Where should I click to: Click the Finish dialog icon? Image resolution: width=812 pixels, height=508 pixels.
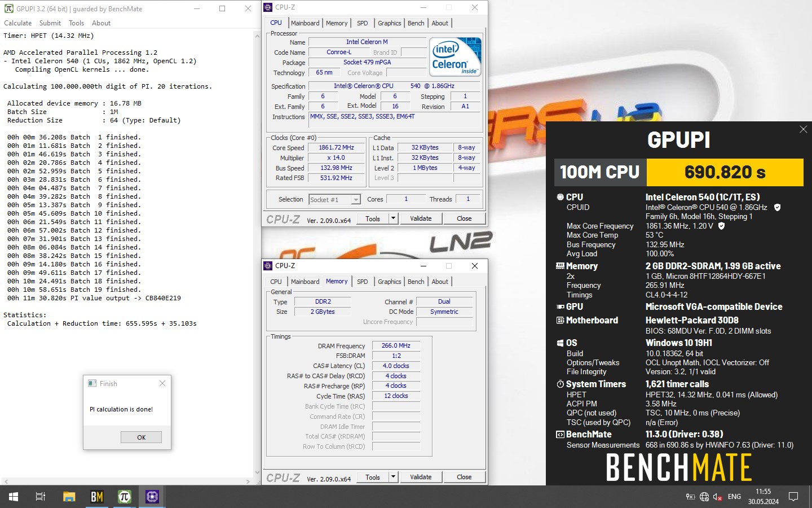coord(92,383)
